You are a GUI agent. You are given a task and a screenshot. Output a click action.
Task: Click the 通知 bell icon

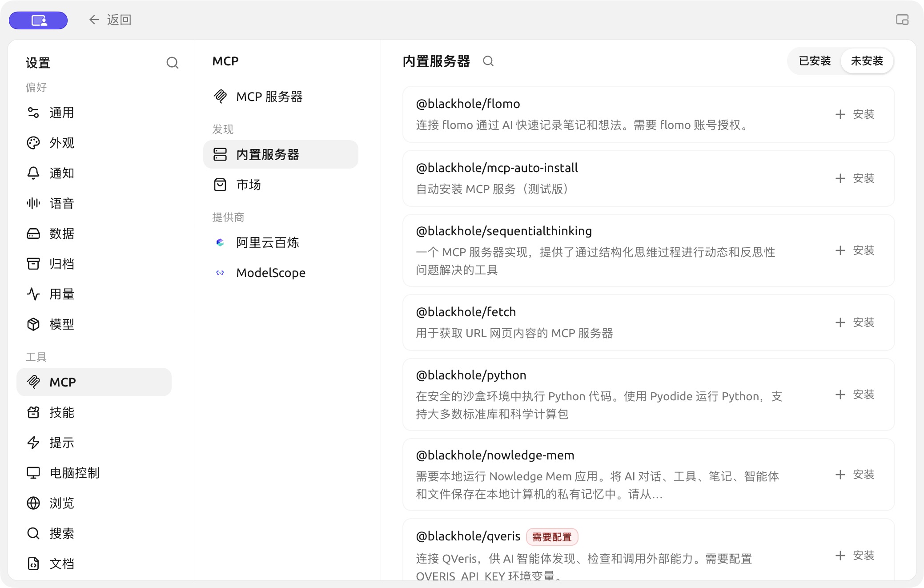pos(33,173)
